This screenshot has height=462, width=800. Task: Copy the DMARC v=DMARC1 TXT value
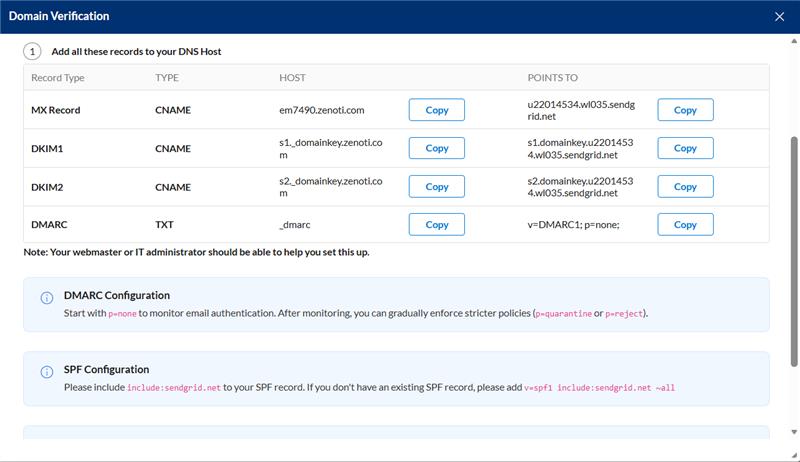point(685,225)
